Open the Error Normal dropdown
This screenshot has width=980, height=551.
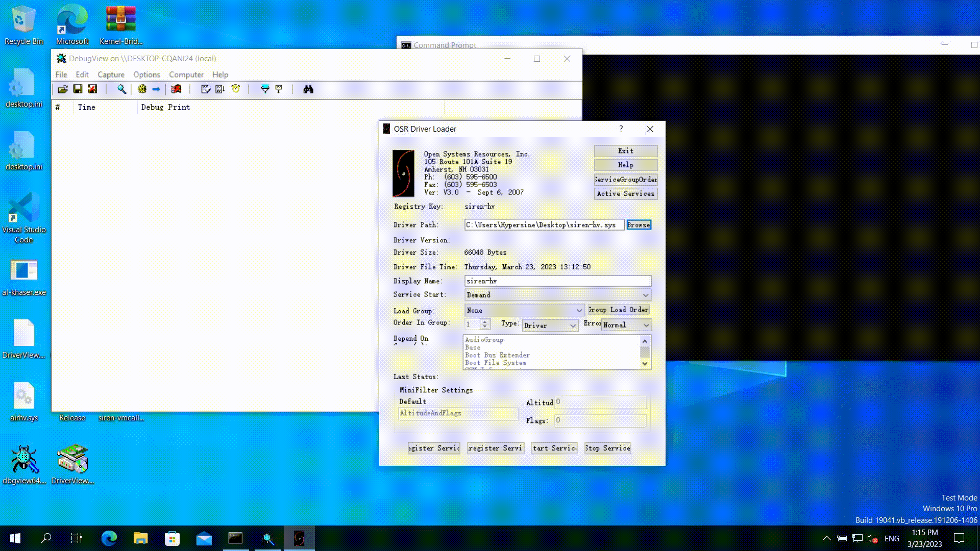coord(646,325)
